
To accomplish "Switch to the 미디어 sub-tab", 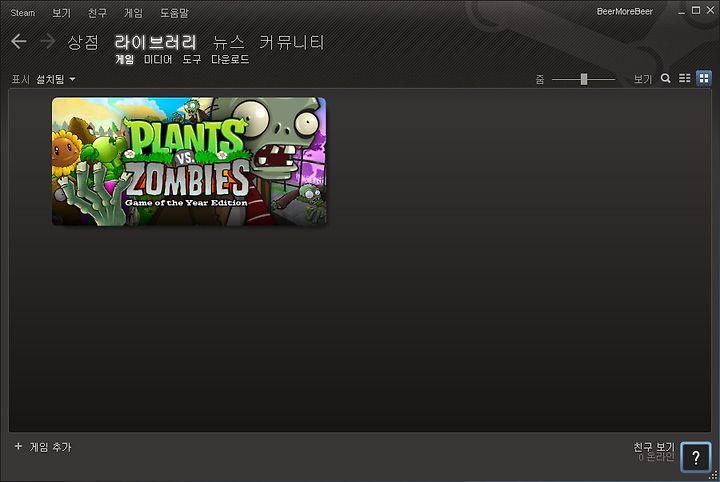I will [158, 59].
